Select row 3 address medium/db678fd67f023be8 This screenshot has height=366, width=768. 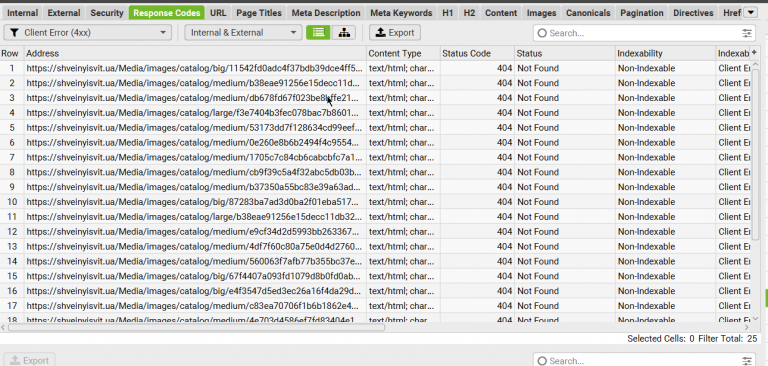pyautogui.click(x=195, y=98)
